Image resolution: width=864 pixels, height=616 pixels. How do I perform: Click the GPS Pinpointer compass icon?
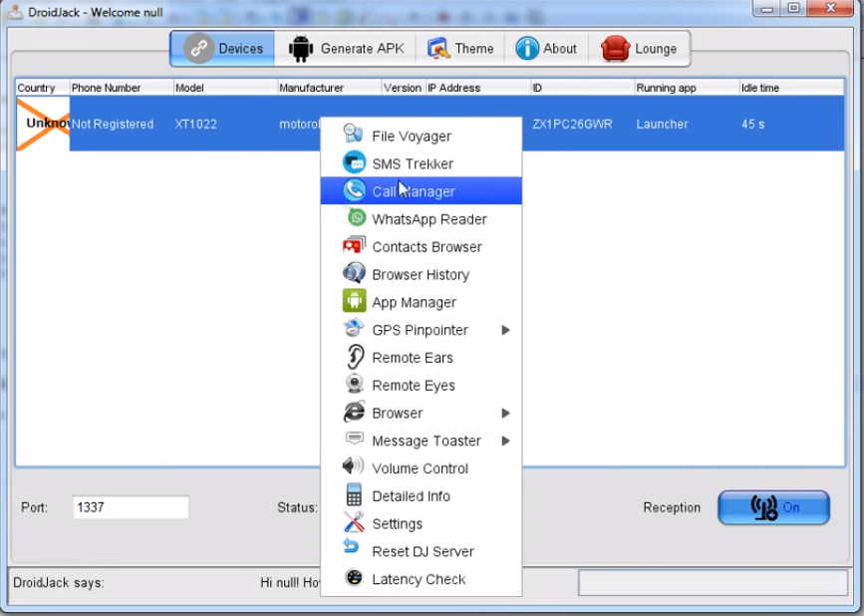tap(354, 328)
